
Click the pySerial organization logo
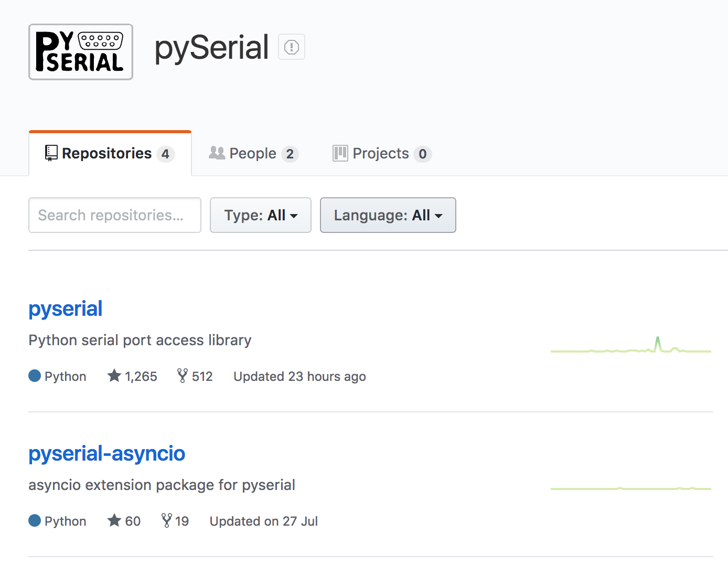point(81,52)
